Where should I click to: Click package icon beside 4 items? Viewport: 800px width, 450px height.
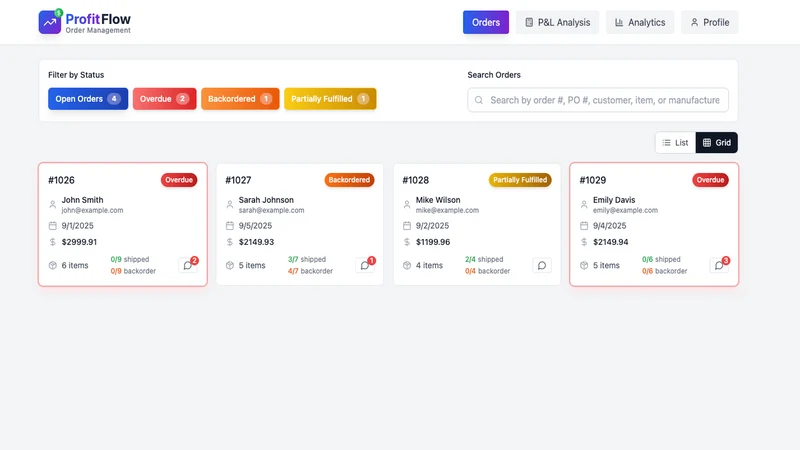coord(407,265)
